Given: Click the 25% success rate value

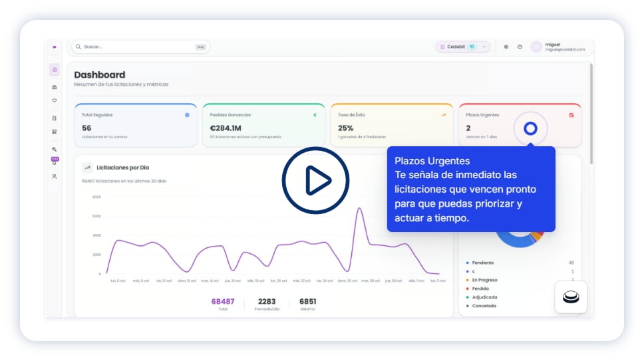Looking at the screenshot, I should click(x=345, y=128).
